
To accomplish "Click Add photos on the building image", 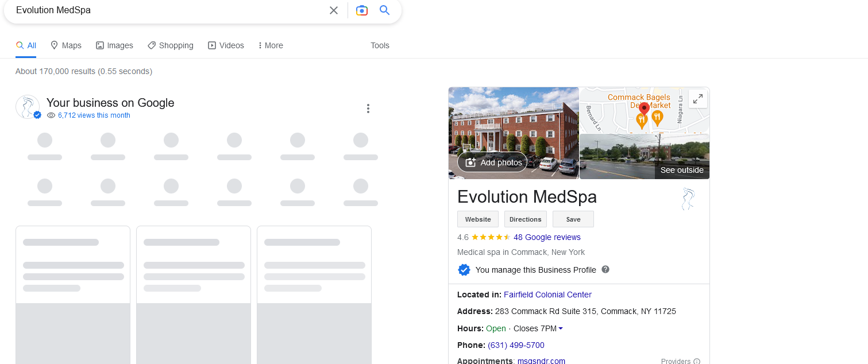I will coord(492,162).
